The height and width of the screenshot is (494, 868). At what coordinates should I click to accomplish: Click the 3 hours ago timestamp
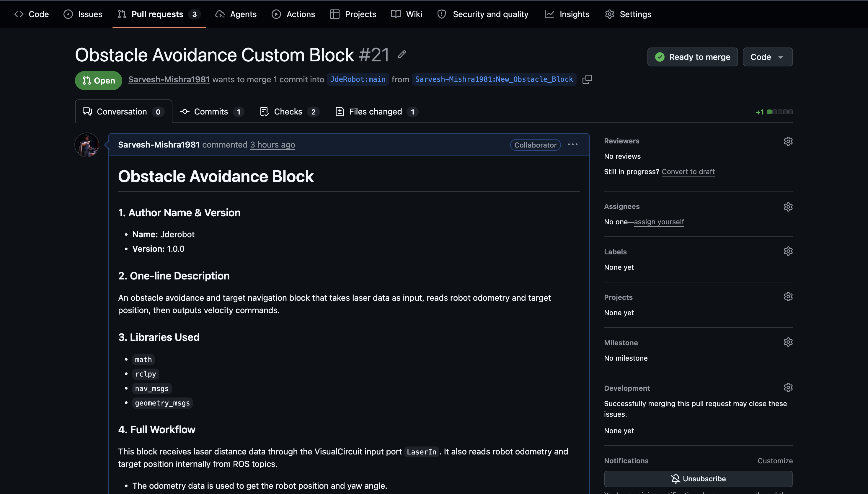pos(273,145)
